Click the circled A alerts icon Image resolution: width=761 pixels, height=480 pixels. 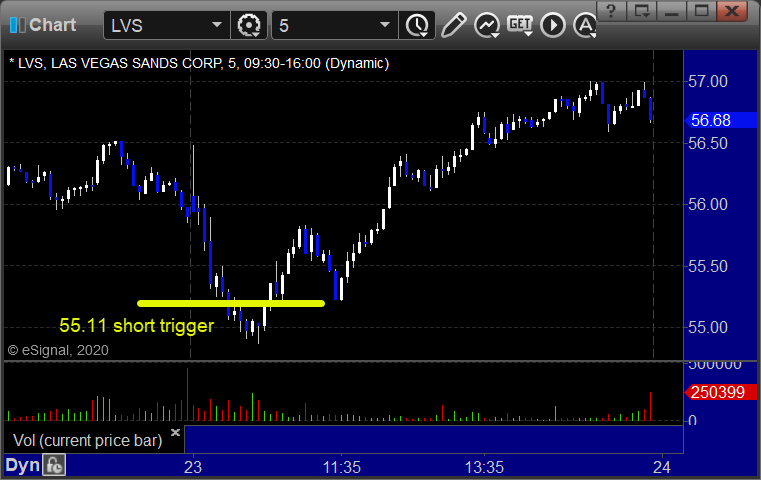584,25
